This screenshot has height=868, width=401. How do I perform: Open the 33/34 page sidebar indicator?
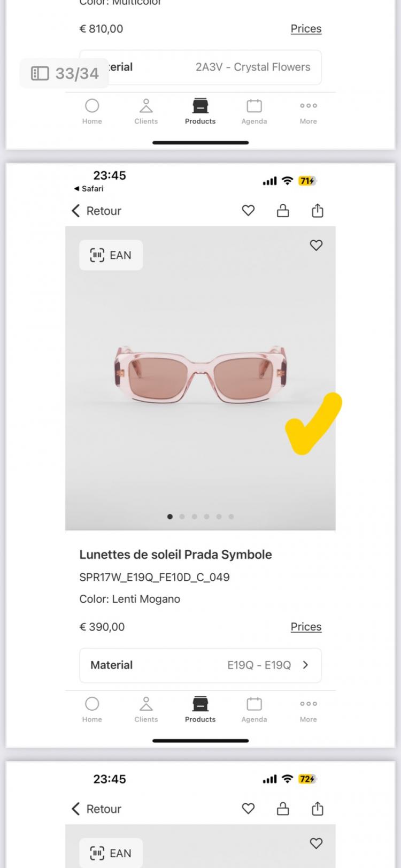point(65,73)
